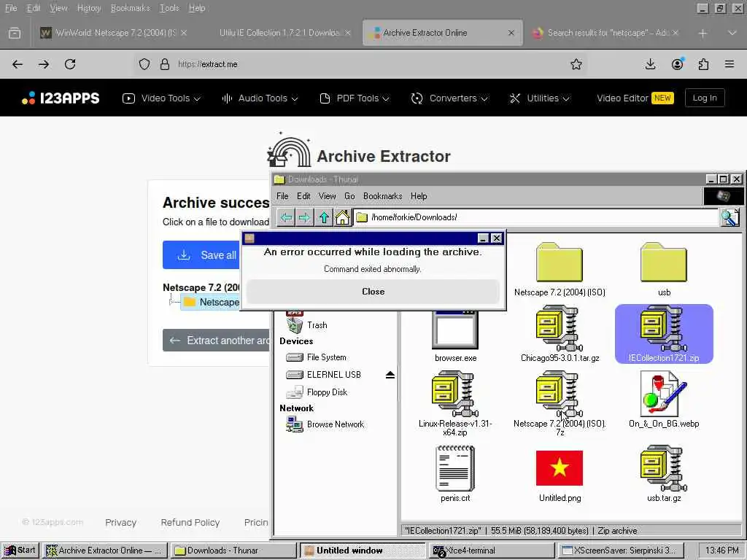Click Extract another archive button
Viewport: 747px width, 560px height.
[x=216, y=341]
